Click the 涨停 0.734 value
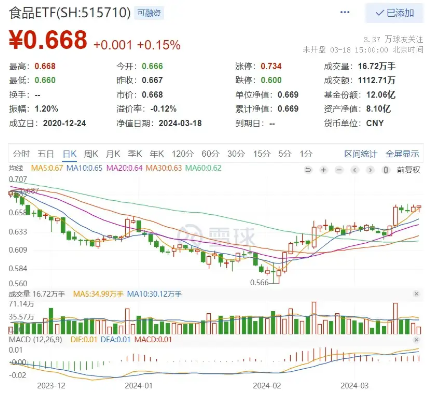Image resolution: width=429 pixels, height=397 pixels. 271,66
